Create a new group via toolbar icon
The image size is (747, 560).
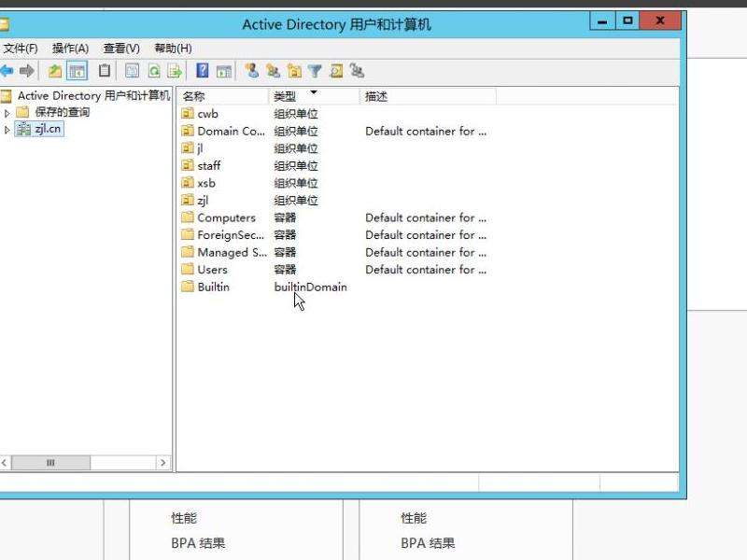(273, 71)
